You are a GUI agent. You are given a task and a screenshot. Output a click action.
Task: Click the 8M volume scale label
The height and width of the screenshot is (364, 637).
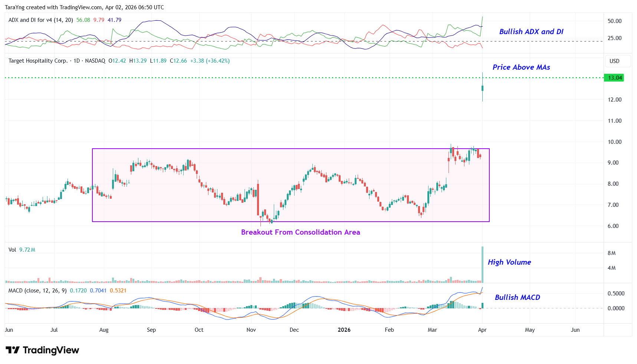(x=611, y=253)
